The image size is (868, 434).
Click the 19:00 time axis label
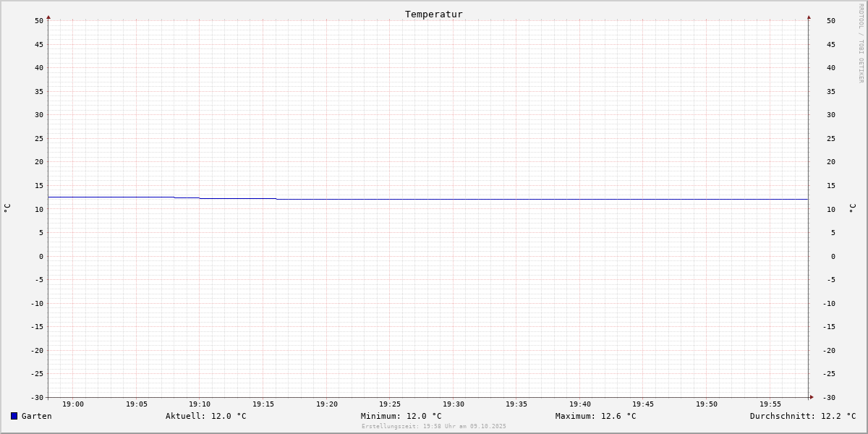pyautogui.click(x=73, y=404)
